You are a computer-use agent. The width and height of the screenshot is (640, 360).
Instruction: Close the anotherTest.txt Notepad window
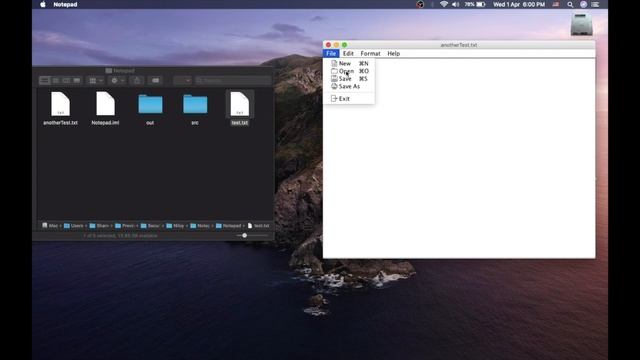(x=328, y=45)
